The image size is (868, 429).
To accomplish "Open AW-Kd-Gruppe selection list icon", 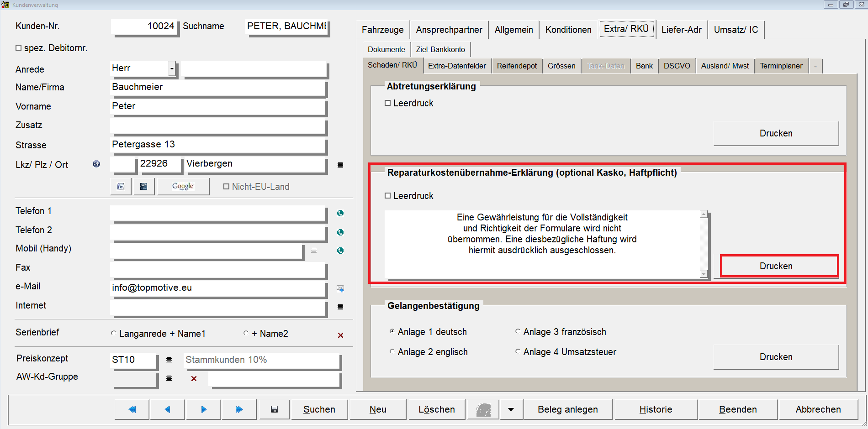I will [169, 378].
